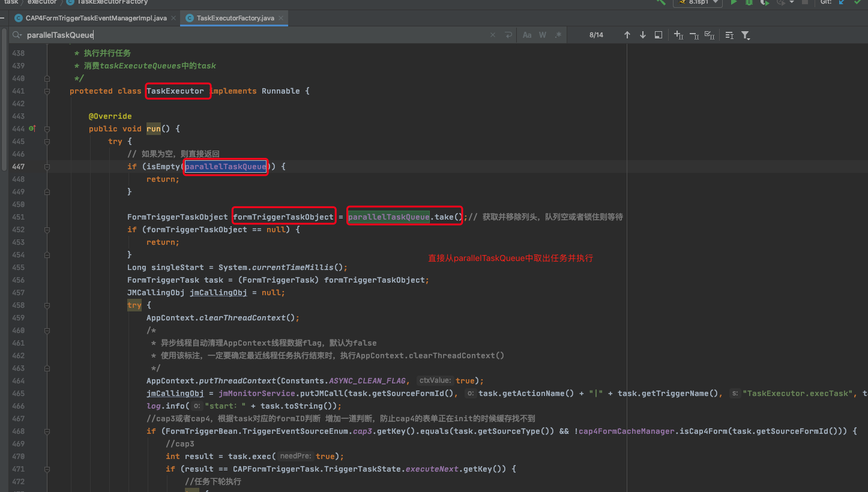Collapse the TaskExecutor class fold at line 441
The height and width of the screenshot is (492, 868).
click(x=47, y=91)
